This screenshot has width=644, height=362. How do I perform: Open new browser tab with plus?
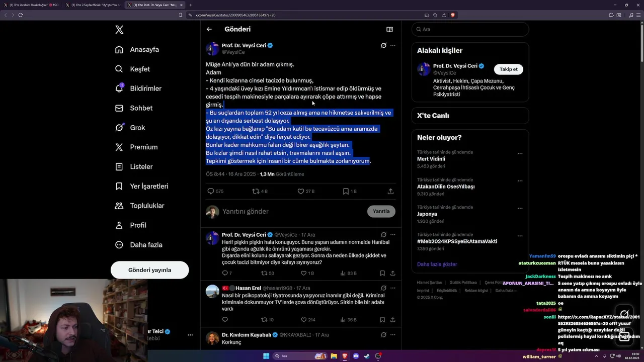(x=191, y=5)
